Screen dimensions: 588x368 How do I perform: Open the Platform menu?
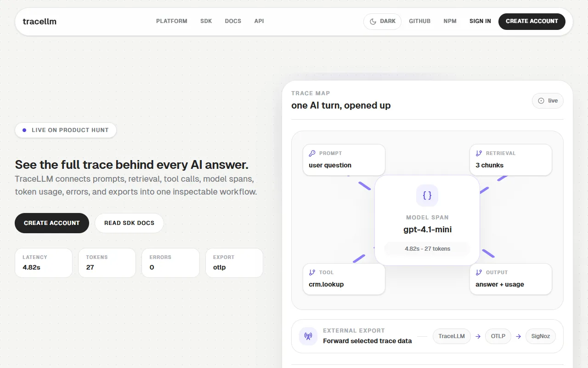pos(172,21)
